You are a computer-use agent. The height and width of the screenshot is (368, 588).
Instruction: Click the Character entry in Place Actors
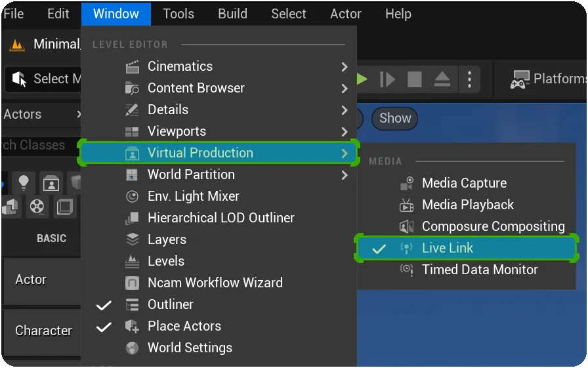click(41, 331)
